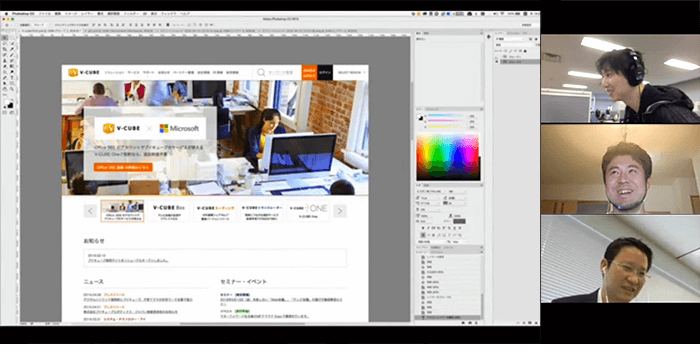Click the camera snapshot icon in History panel

coord(470,323)
